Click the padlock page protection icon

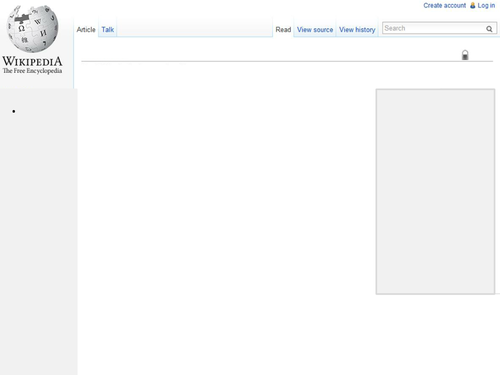[465, 55]
